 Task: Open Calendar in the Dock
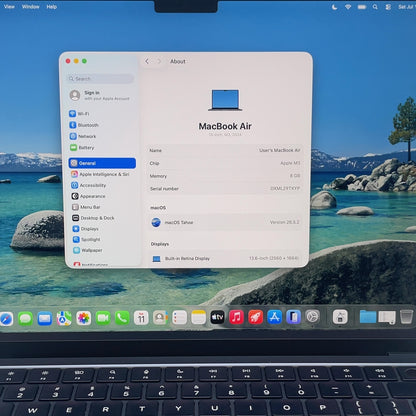[x=141, y=318]
